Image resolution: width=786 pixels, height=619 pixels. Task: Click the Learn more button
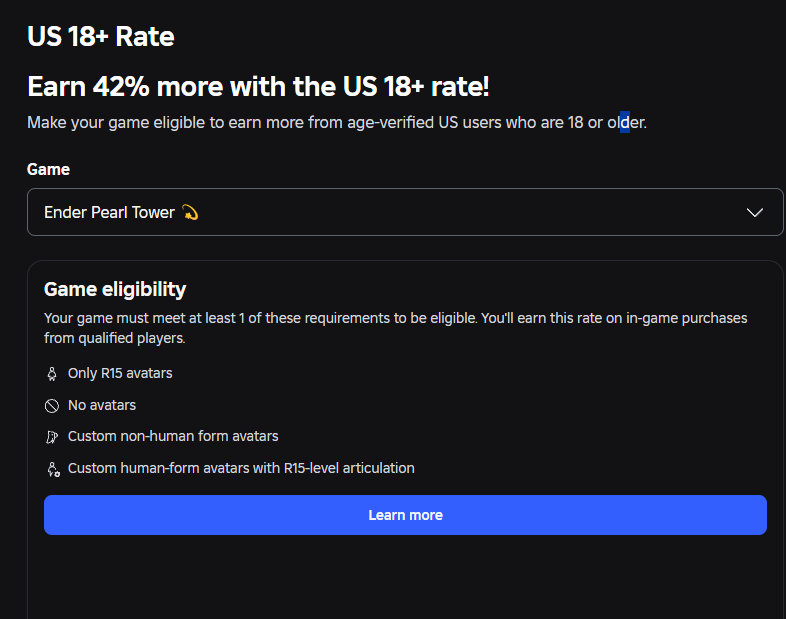405,515
